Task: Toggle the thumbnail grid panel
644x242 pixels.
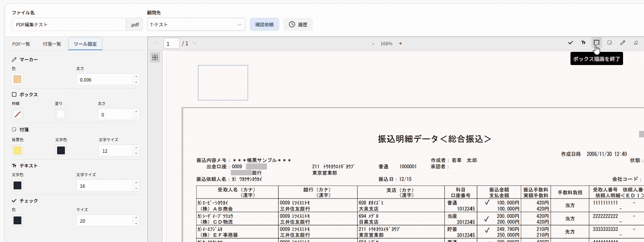Action: click(x=155, y=58)
